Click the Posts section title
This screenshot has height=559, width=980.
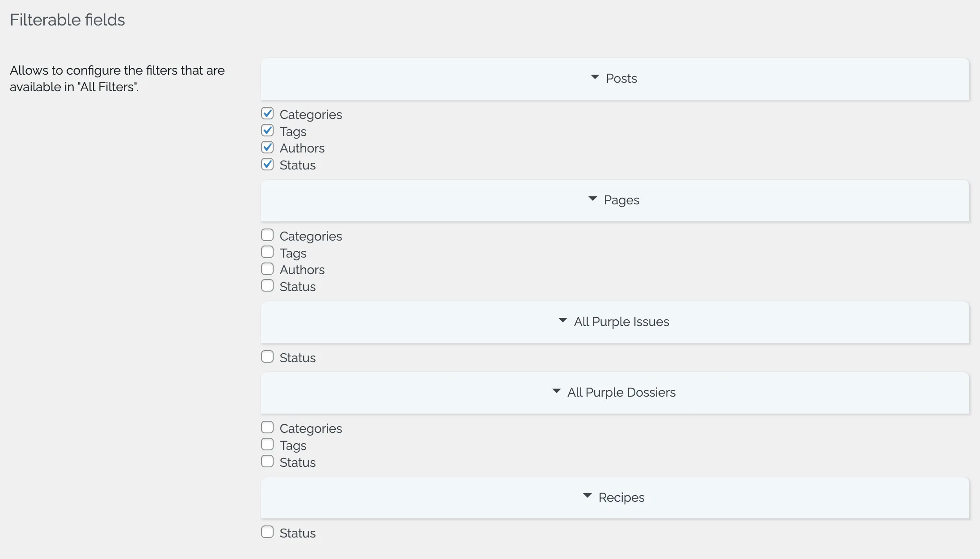pyautogui.click(x=621, y=79)
